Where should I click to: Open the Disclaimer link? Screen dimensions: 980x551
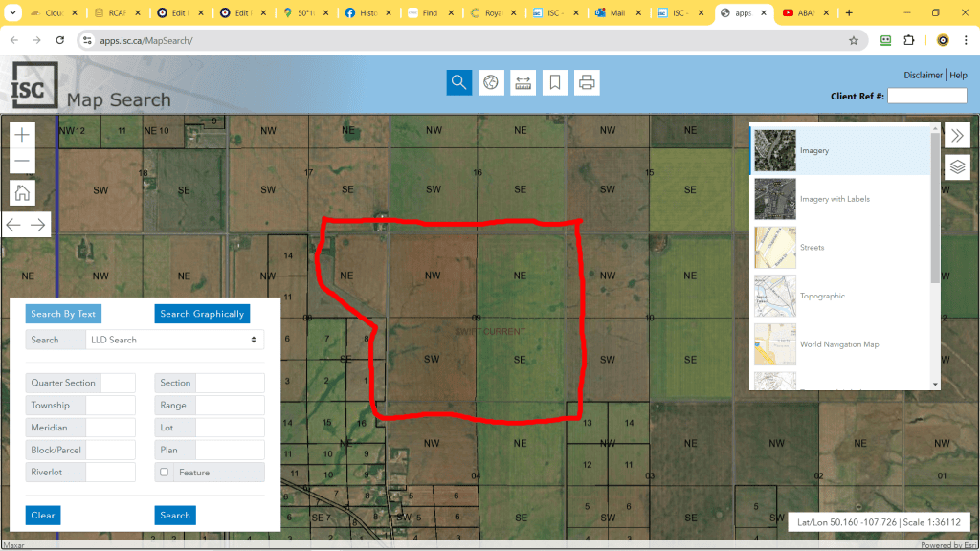tap(923, 76)
